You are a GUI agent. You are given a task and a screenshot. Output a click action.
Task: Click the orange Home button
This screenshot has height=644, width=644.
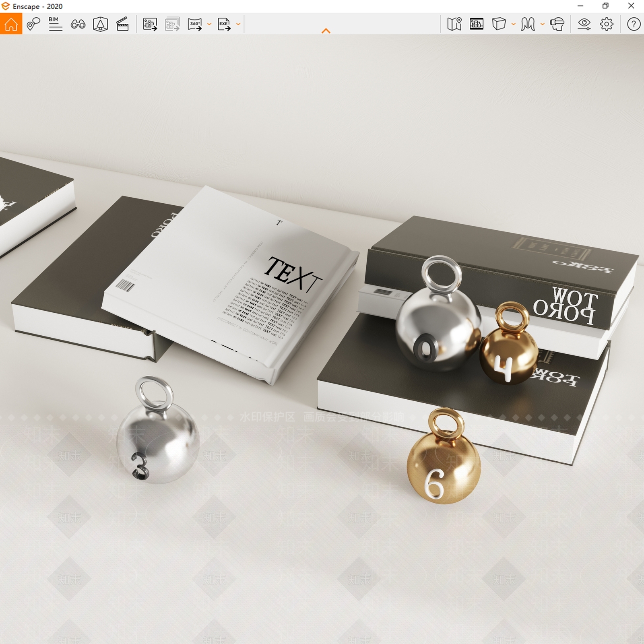point(11,24)
